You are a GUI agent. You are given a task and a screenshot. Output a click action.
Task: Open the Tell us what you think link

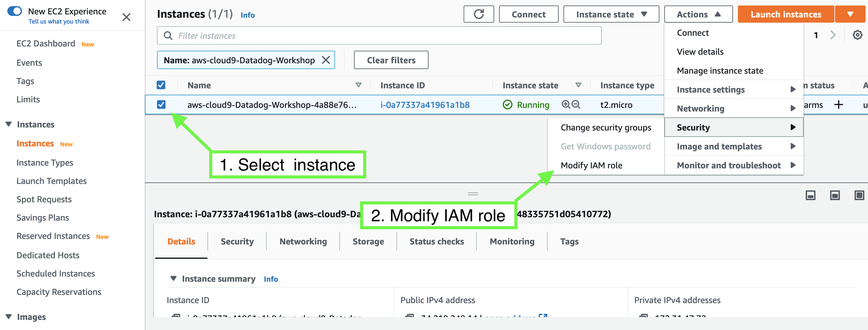click(59, 22)
